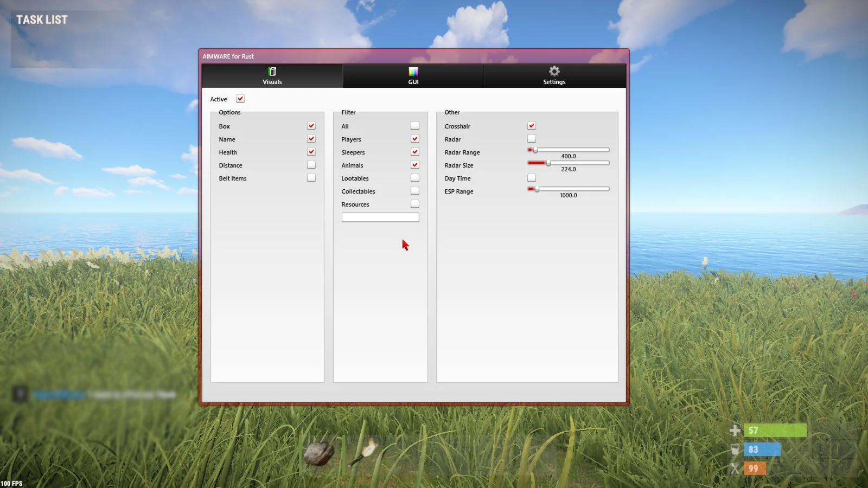Open the Visuals tab icon
Screen dimensions: 868x488
click(x=272, y=72)
